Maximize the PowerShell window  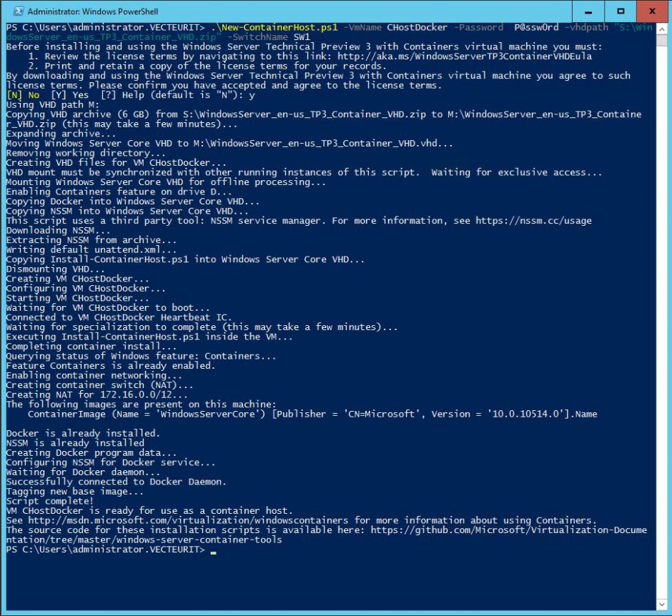621,11
